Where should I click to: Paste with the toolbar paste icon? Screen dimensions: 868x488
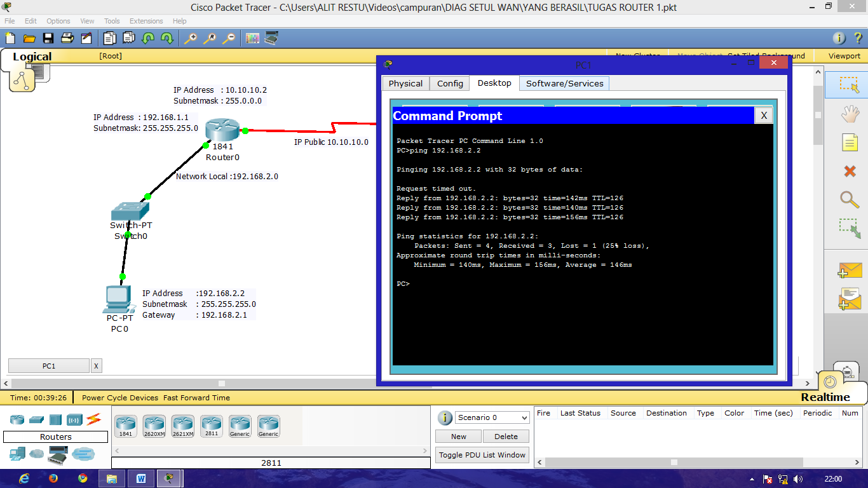click(129, 38)
